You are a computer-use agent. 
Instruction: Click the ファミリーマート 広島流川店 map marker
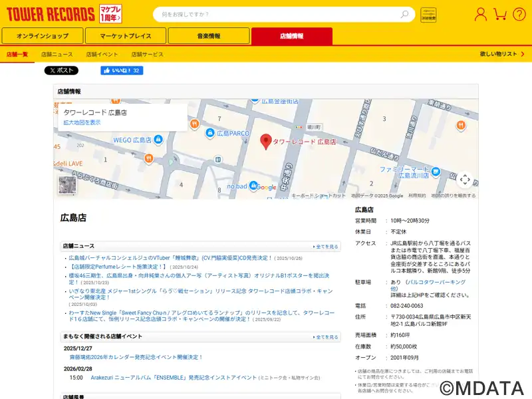click(436, 172)
